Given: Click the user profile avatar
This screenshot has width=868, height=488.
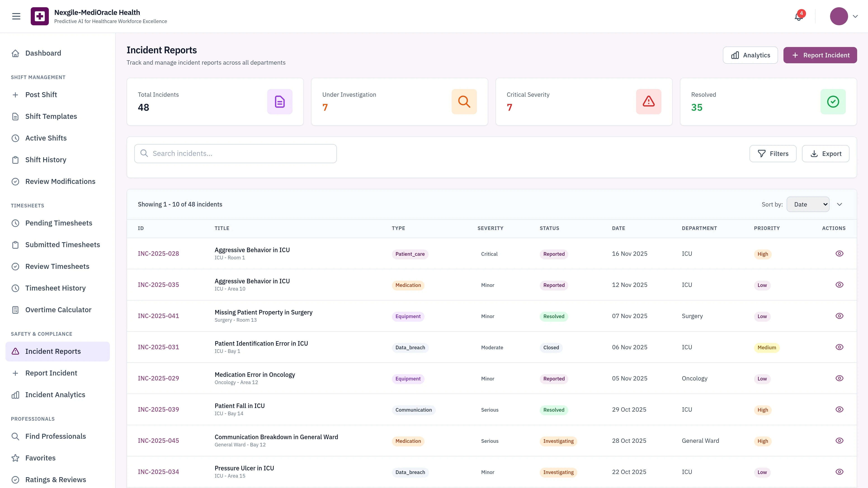Looking at the screenshot, I should [x=839, y=16].
